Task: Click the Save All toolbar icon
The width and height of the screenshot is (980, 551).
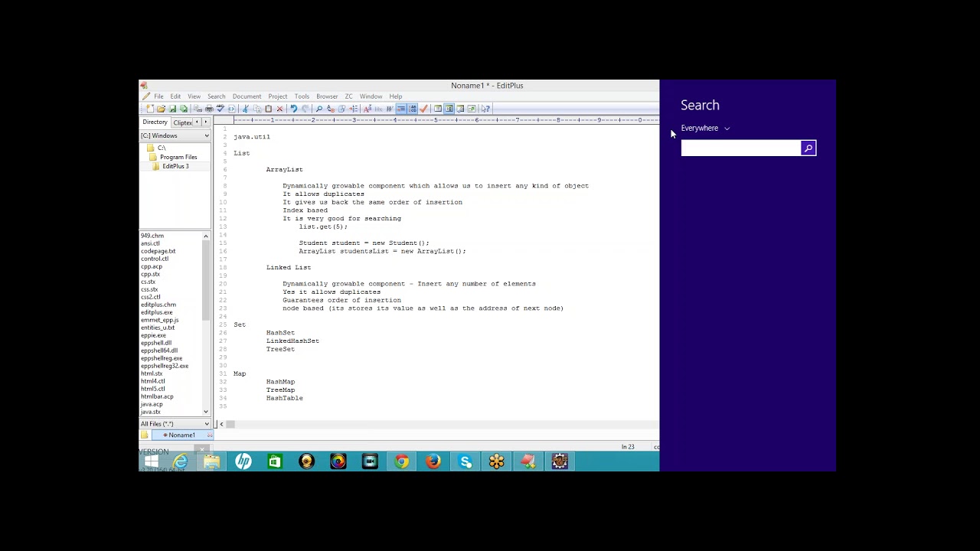Action: click(184, 109)
